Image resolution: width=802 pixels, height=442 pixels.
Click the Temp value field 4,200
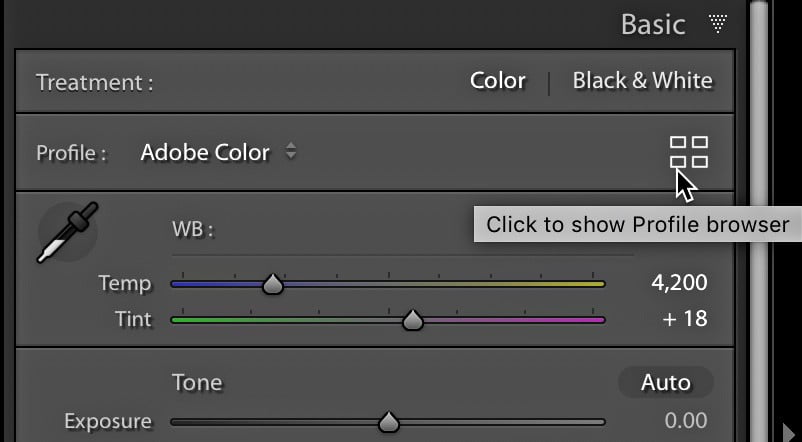(679, 283)
